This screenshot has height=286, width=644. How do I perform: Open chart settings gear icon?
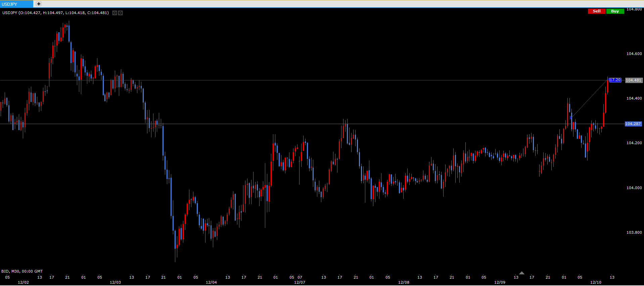point(121,13)
